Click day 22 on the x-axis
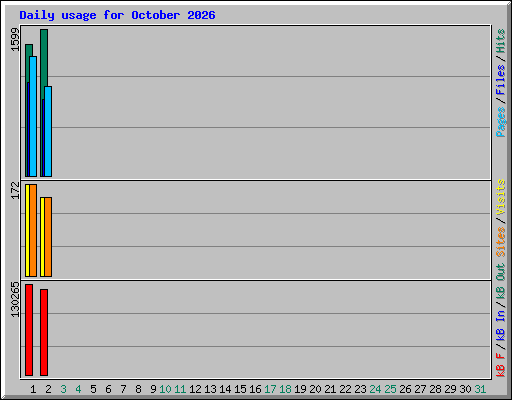The image size is (512, 400). [x=345, y=389]
